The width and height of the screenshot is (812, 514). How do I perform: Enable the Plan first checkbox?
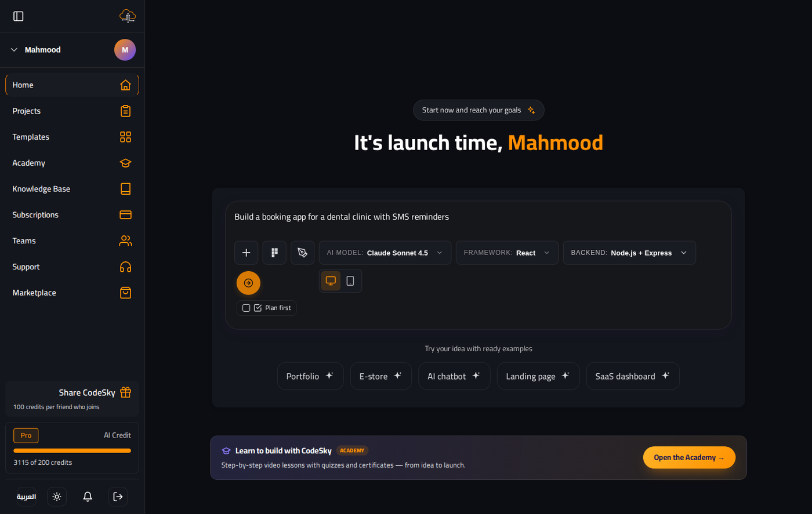pyautogui.click(x=246, y=308)
